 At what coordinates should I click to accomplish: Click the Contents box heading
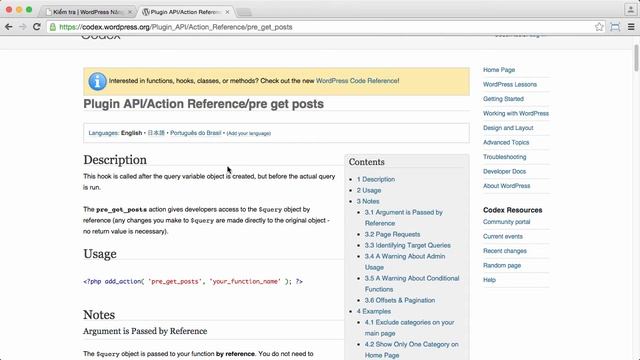tap(367, 162)
